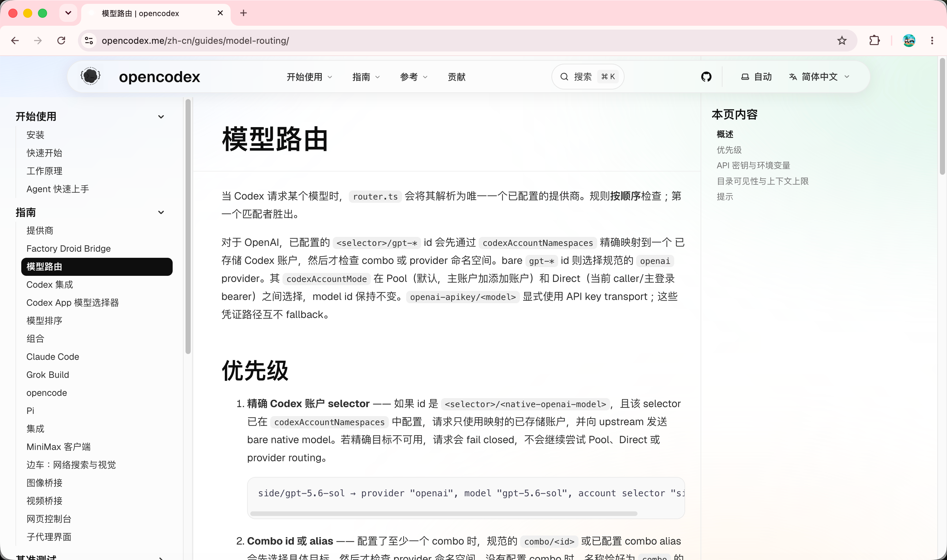
Task: Open the 简体中文 language selector
Action: [x=820, y=77]
